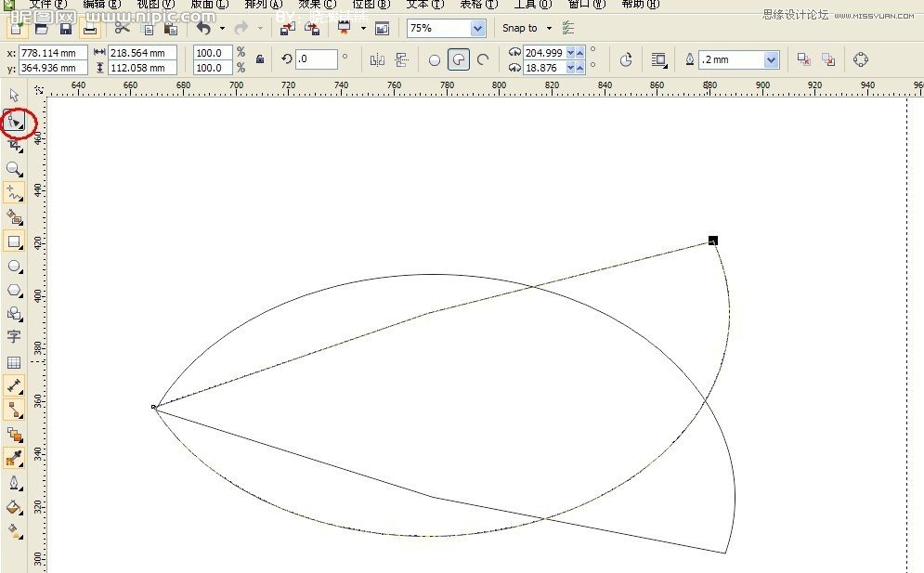Switch shape to Ellipse mode
Viewport: 924px width, 573px height.
434,60
